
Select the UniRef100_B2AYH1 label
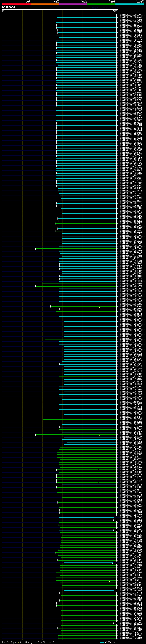(x=131, y=538)
